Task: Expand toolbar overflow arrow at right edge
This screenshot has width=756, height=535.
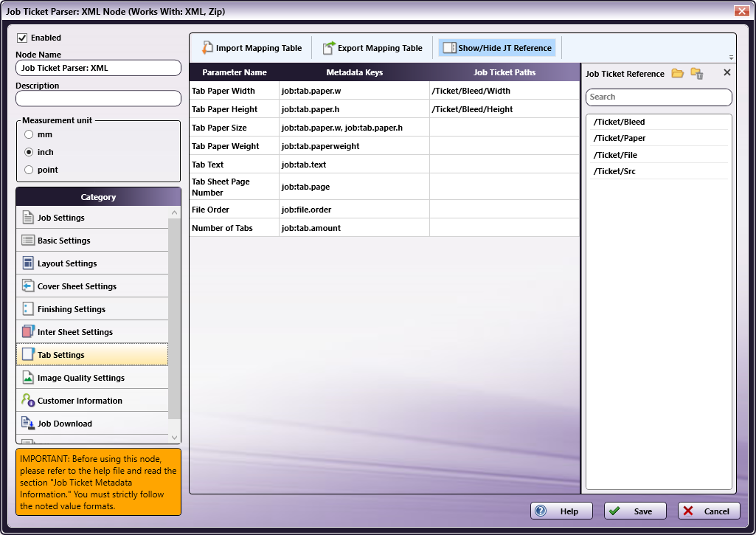Action: point(731,58)
